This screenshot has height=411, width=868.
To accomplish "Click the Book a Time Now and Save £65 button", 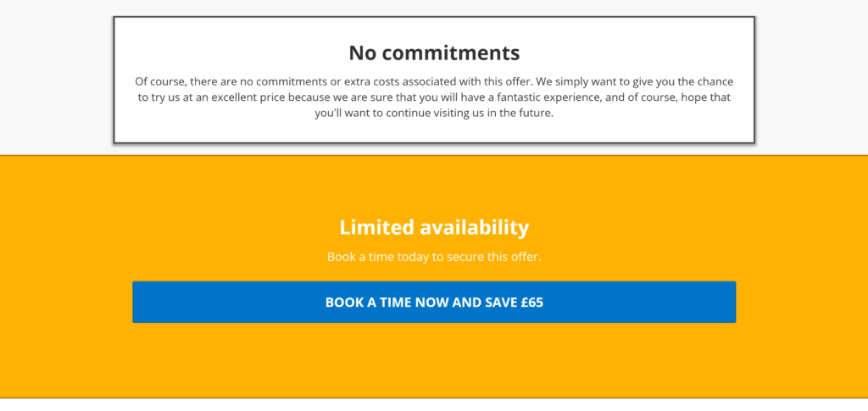I will click(434, 302).
